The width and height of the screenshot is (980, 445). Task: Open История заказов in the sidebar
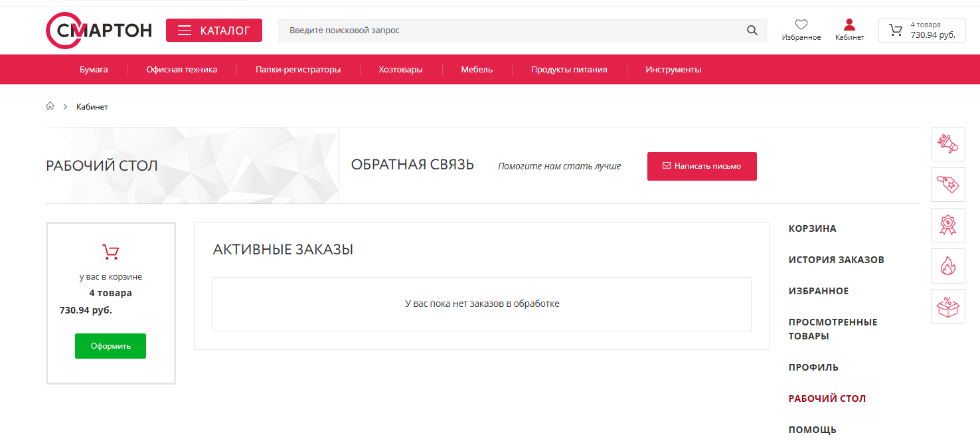836,260
